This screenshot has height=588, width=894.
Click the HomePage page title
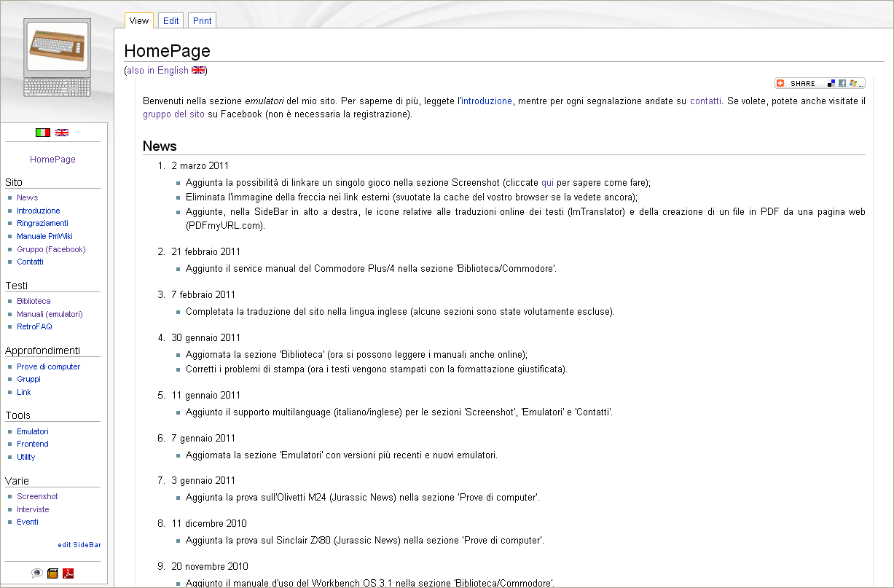tap(167, 51)
